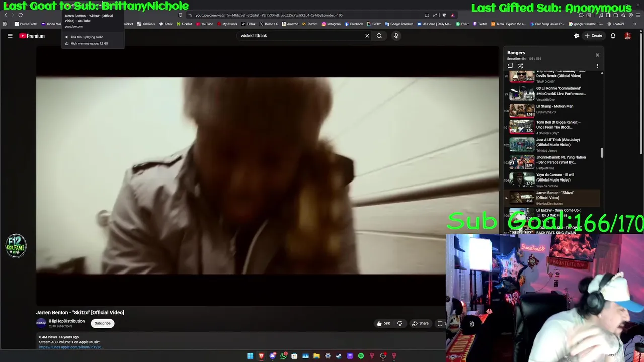
Task: Open Fiverr bookmark
Action: pos(462,24)
